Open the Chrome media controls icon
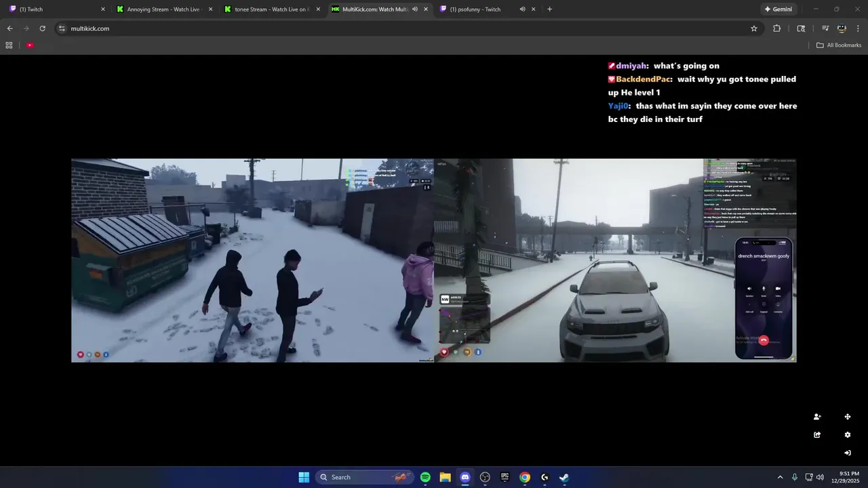The height and width of the screenshot is (488, 868). (825, 28)
